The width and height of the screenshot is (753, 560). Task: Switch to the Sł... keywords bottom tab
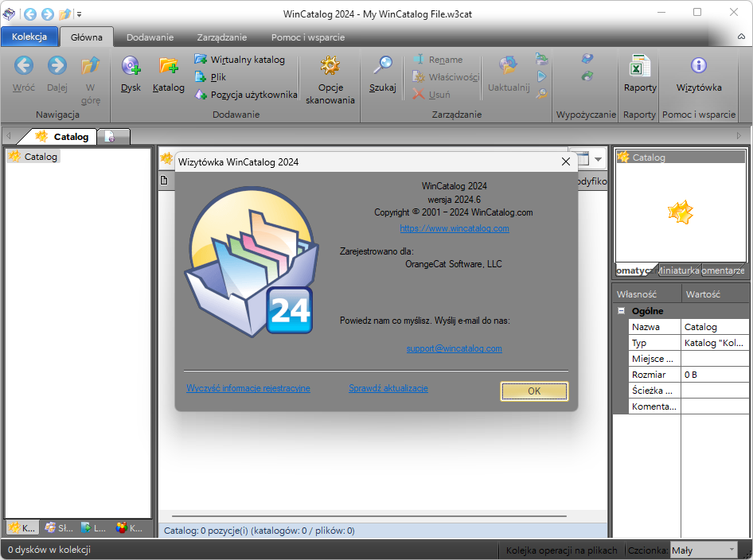coord(59,528)
